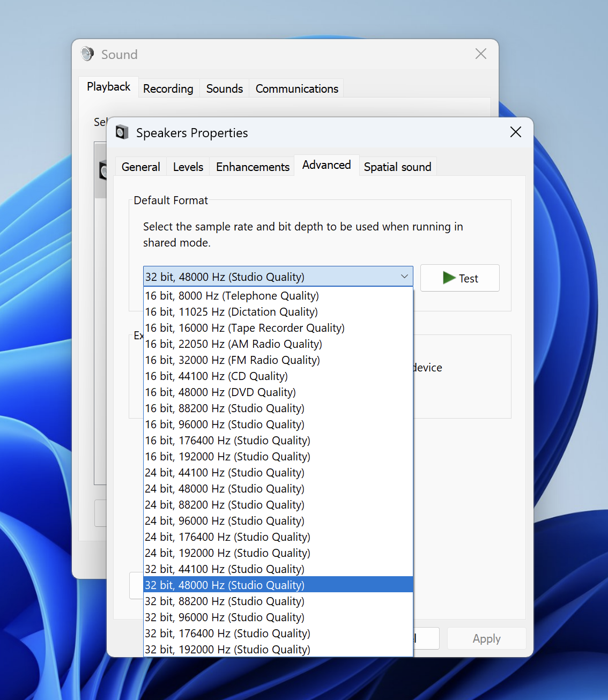Switch to the Enhancements tab
The width and height of the screenshot is (608, 700).
253,167
